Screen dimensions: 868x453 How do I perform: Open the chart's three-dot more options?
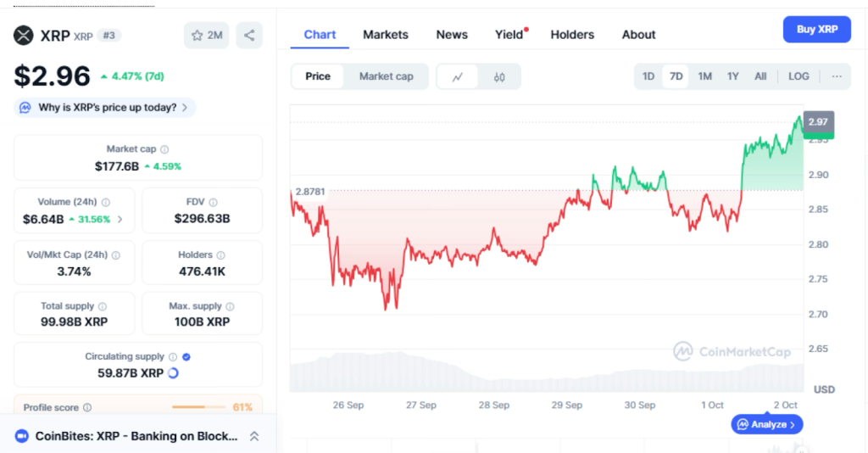(x=837, y=76)
